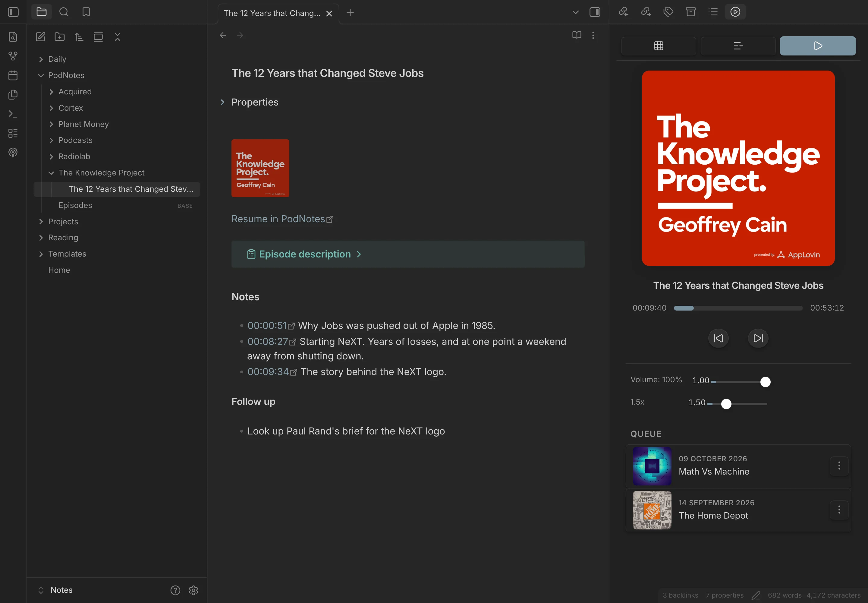Navigate forward in note history
This screenshot has height=603, width=868.
point(240,35)
